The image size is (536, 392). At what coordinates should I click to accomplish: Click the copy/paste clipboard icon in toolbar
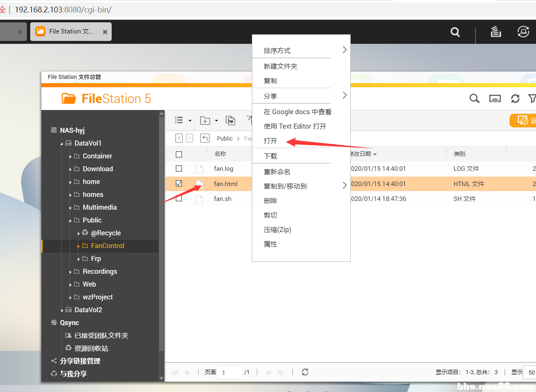pos(230,120)
